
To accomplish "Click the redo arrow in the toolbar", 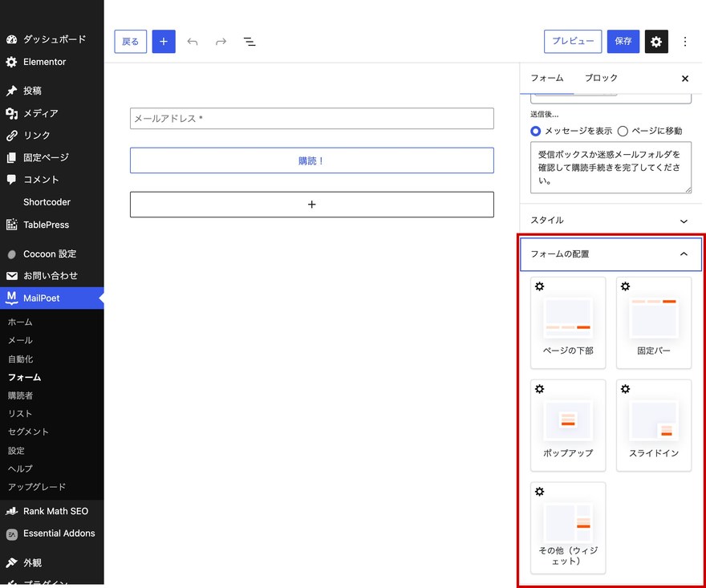I will click(221, 42).
